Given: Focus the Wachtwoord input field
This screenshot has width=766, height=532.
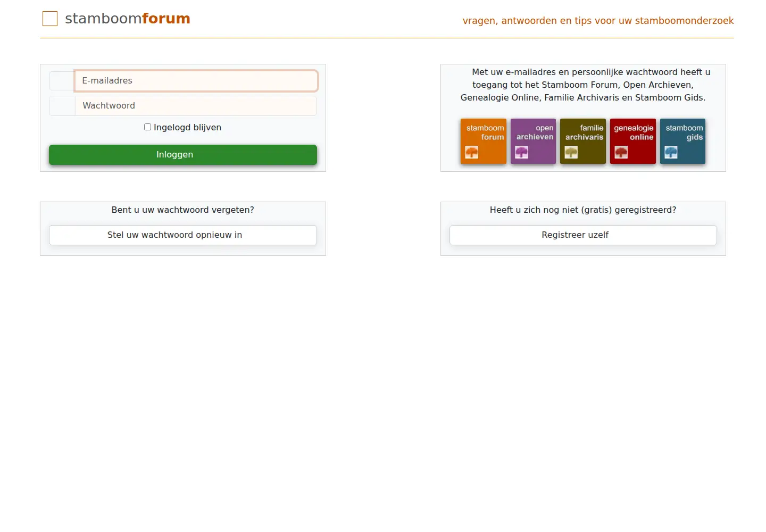Looking at the screenshot, I should coord(196,106).
